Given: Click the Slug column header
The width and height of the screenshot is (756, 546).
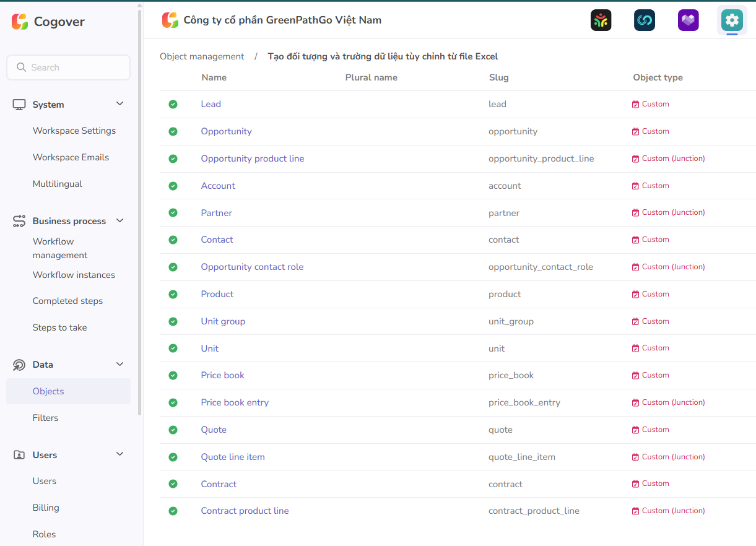Looking at the screenshot, I should (x=498, y=77).
